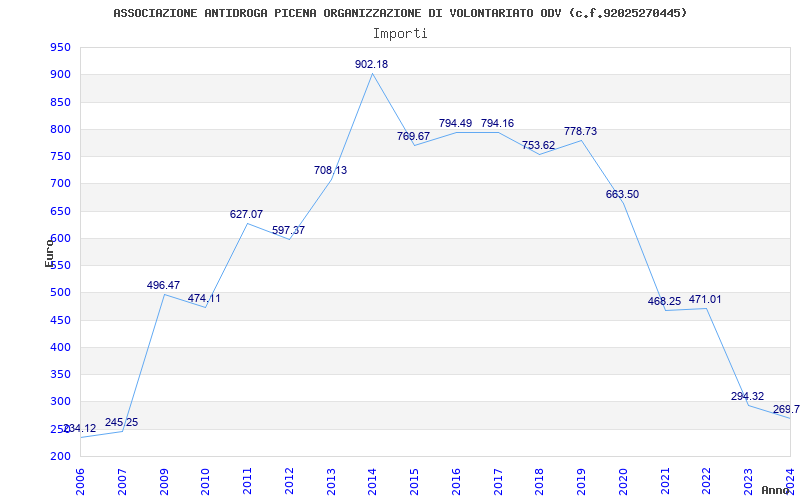Click the x-axis year 2013

pos(331,481)
